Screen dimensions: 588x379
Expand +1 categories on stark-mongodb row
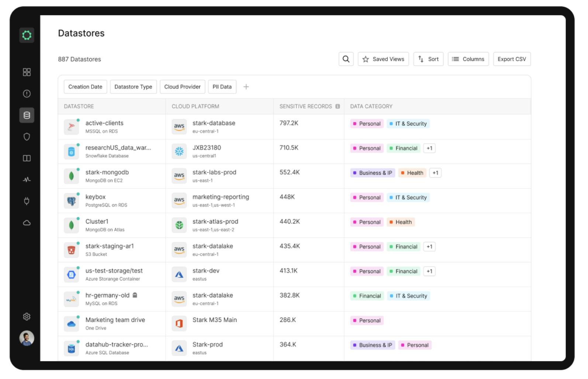tap(435, 173)
